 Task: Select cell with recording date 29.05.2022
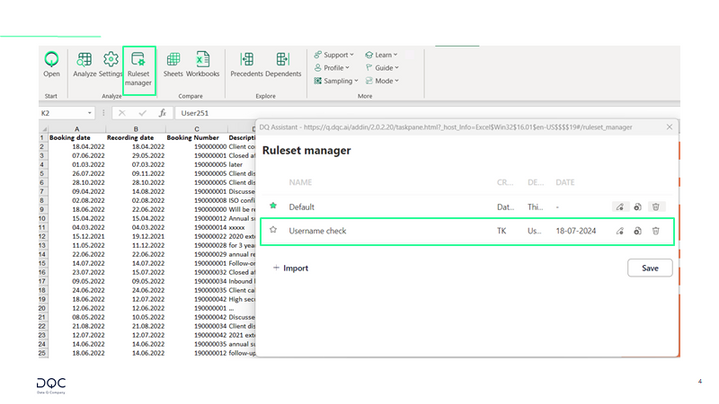tap(136, 155)
